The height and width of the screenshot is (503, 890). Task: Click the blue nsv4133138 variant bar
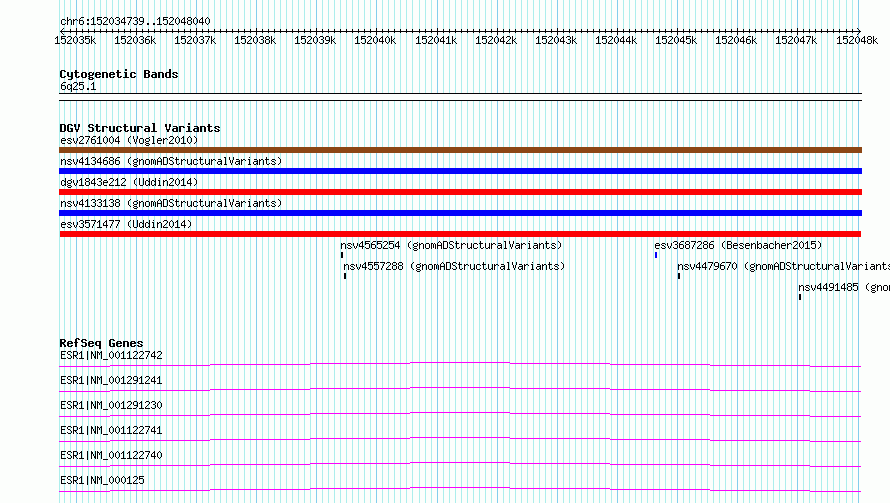(x=460, y=213)
